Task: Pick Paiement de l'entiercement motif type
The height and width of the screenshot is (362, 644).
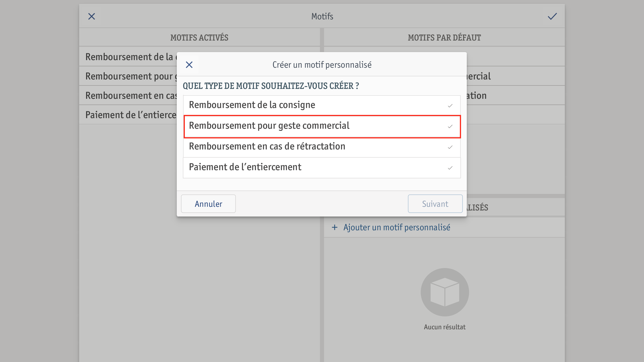Action: click(322, 168)
